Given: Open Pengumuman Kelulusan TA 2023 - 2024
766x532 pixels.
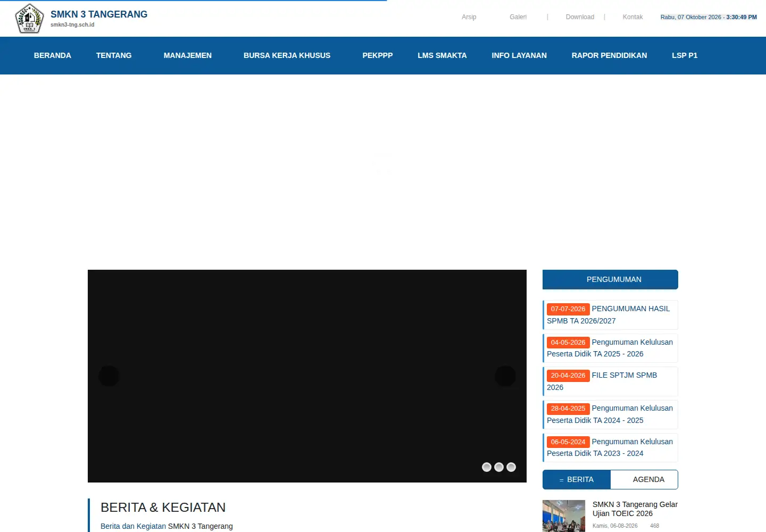Looking at the screenshot, I should tap(610, 447).
